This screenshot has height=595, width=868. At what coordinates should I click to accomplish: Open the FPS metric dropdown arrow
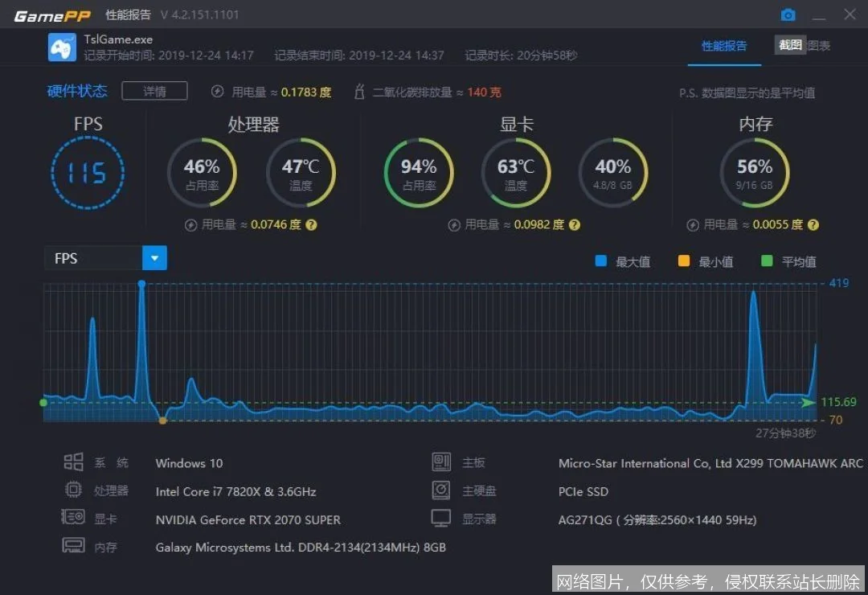(x=154, y=258)
